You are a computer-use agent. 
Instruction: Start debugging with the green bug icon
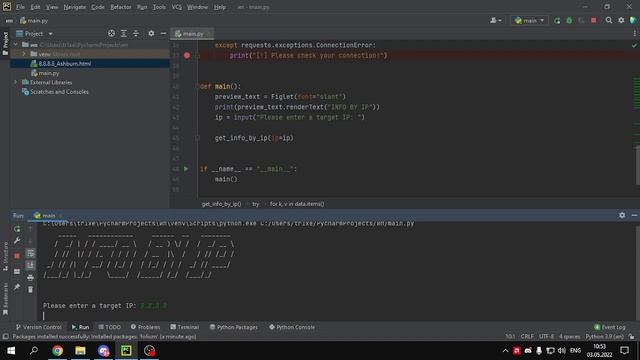click(x=569, y=20)
